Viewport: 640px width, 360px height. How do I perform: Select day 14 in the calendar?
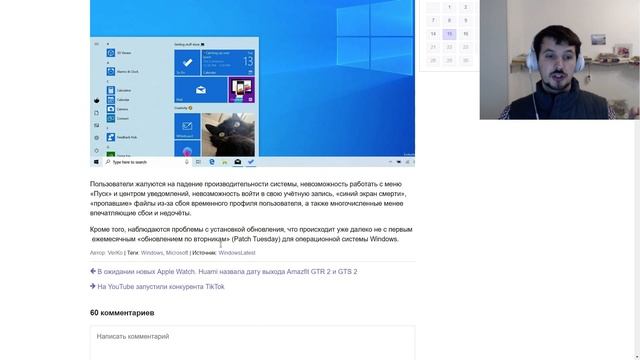coord(433,34)
